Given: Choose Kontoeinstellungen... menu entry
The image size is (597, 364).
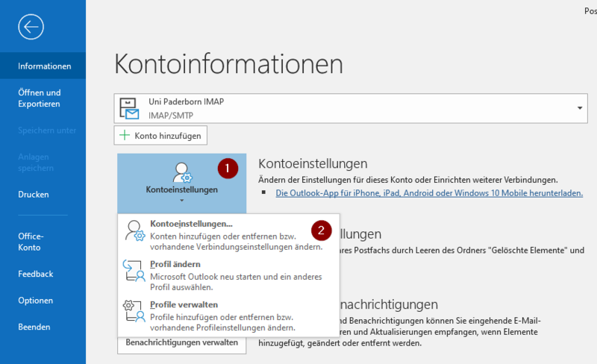Looking at the screenshot, I should [x=229, y=234].
